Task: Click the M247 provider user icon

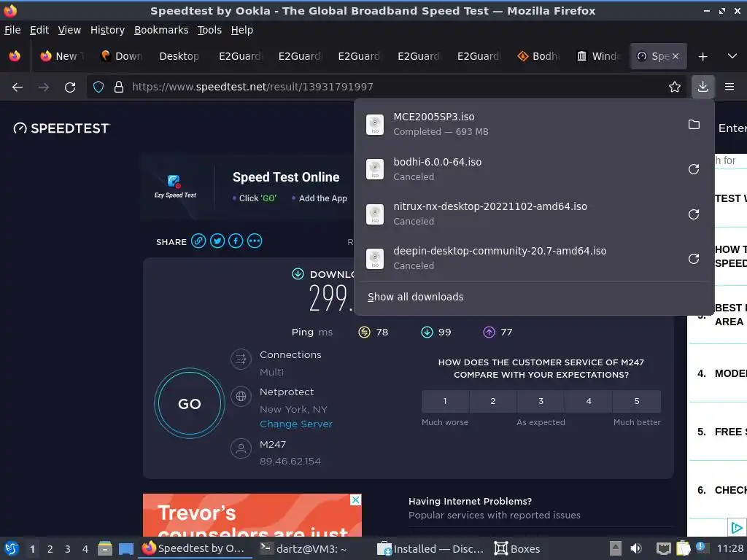Action: coord(241,448)
